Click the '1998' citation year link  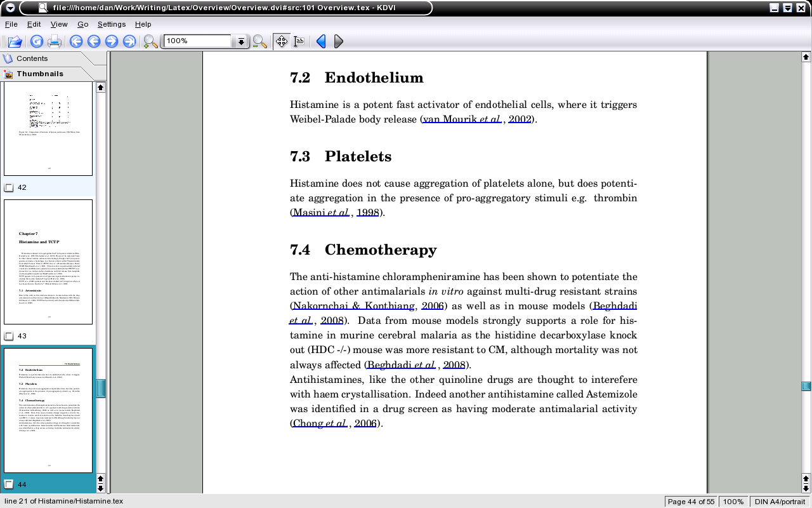[x=367, y=212]
